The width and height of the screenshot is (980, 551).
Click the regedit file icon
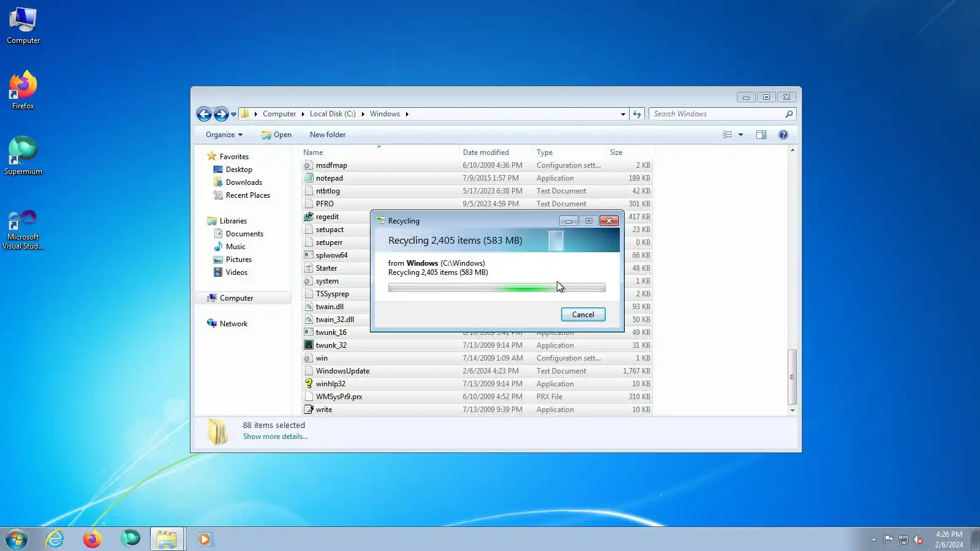309,217
